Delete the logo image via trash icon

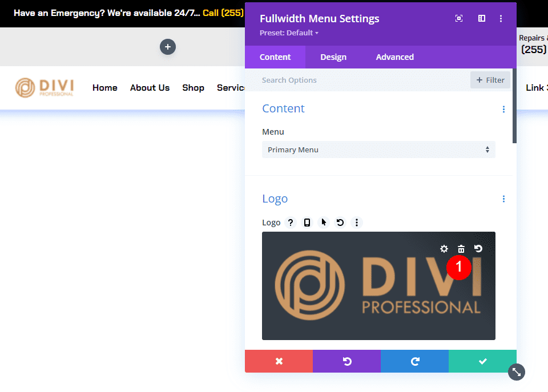tap(461, 249)
